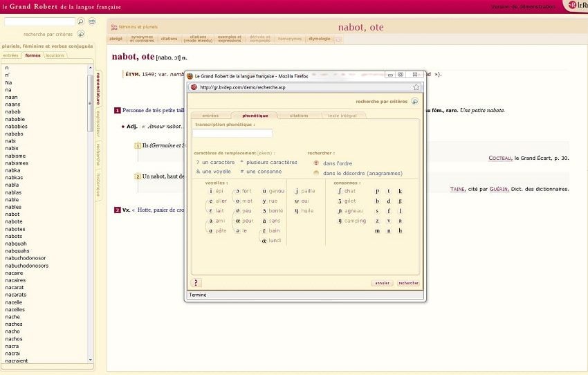Switch to 'entrées' tab in popup
Viewport: 588px width, 375px height.
tap(210, 116)
